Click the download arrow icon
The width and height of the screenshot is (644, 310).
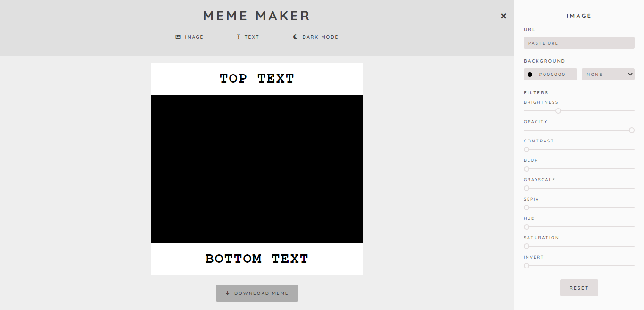click(x=228, y=293)
